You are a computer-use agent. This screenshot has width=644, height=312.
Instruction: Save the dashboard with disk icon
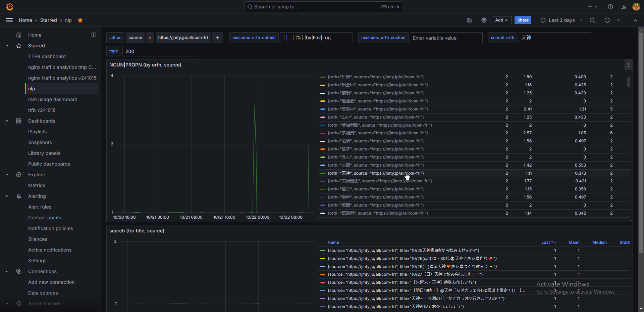[469, 20]
